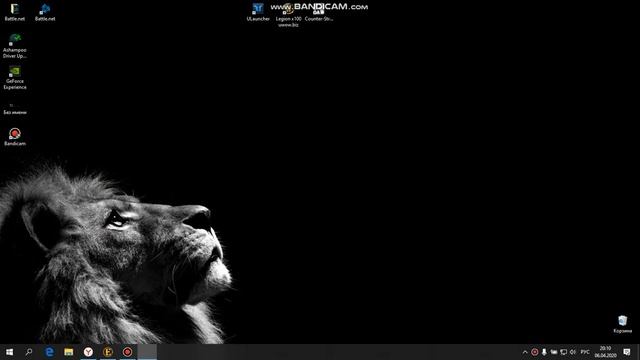The image size is (640, 360).
Task: Select the Ashampoo Driver Updater desktop shortcut
Action: coord(15,46)
